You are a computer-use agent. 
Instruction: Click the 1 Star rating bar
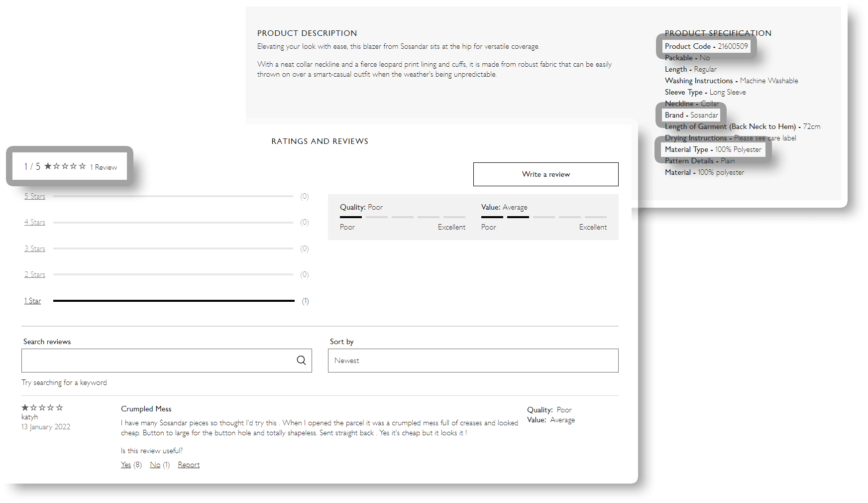[174, 301]
